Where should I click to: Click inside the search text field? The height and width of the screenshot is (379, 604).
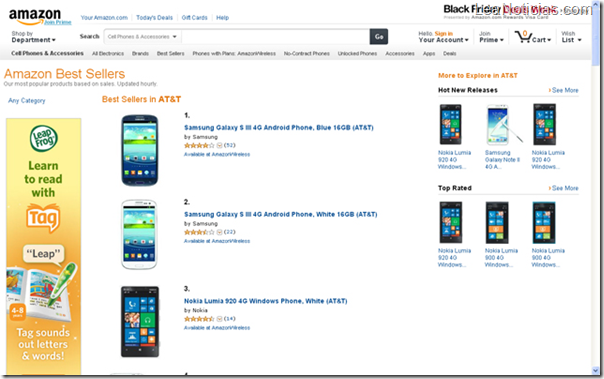(x=275, y=37)
